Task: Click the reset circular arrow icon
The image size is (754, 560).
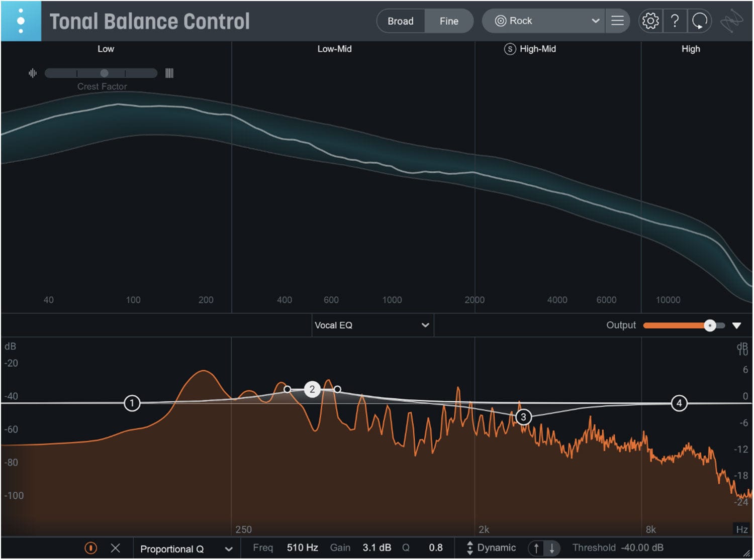Action: tap(700, 21)
